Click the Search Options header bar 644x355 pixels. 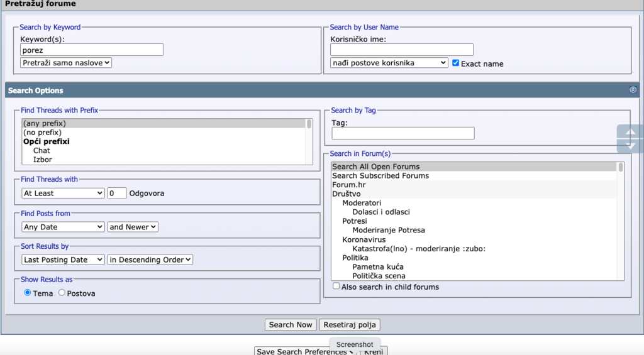322,90
